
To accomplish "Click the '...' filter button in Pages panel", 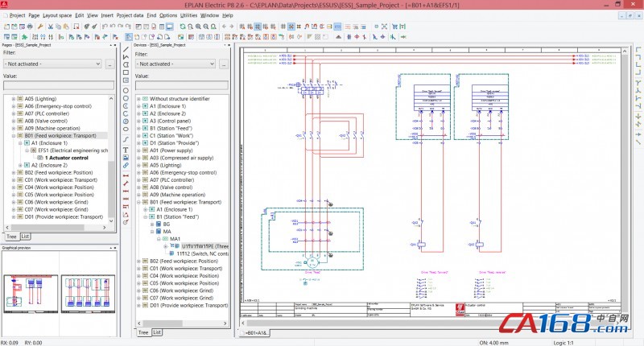I will tap(109, 64).
